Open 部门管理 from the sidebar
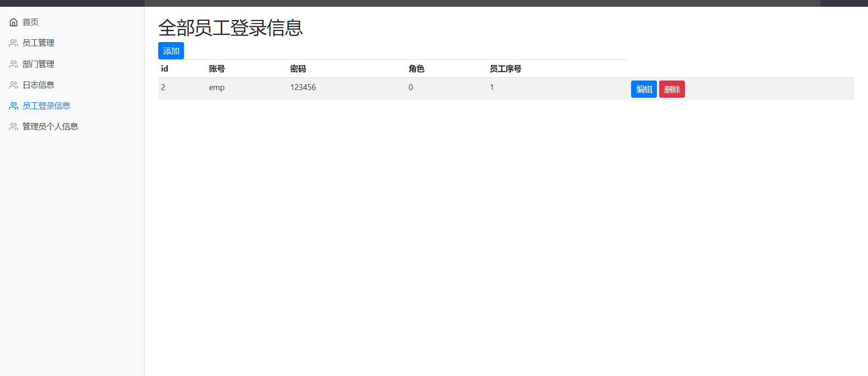Viewport: 868px width, 376px height. pos(38,64)
